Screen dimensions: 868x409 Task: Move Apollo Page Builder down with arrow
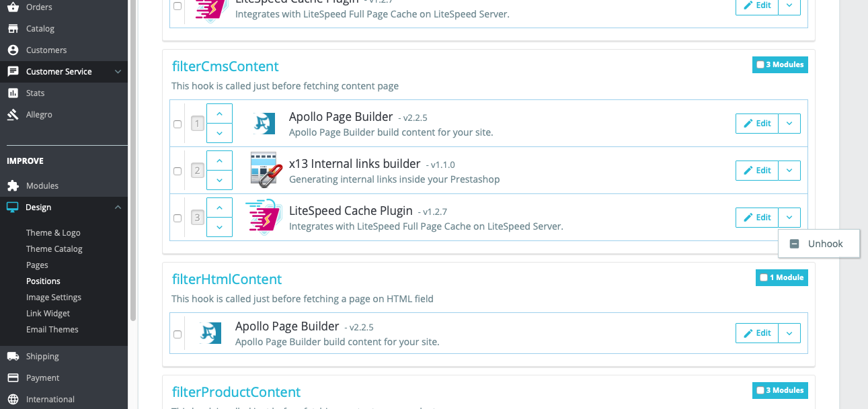[x=219, y=133]
